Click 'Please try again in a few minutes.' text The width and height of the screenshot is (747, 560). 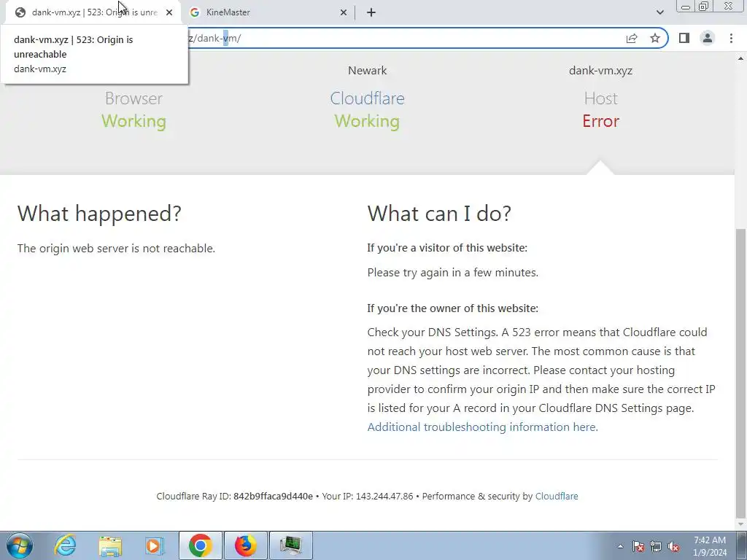(x=452, y=273)
